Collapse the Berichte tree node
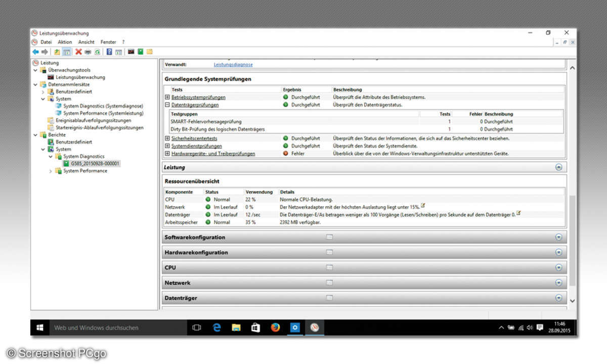Viewport: 607px width, 364px height. point(35,135)
